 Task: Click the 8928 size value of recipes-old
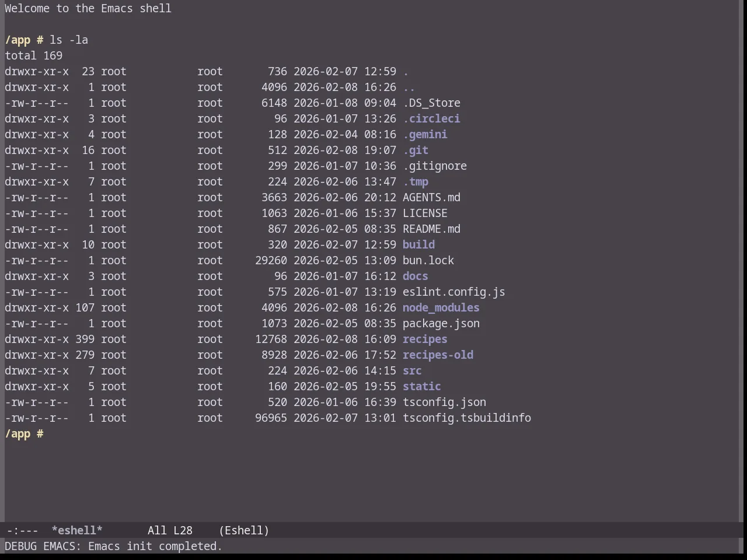coord(274,355)
